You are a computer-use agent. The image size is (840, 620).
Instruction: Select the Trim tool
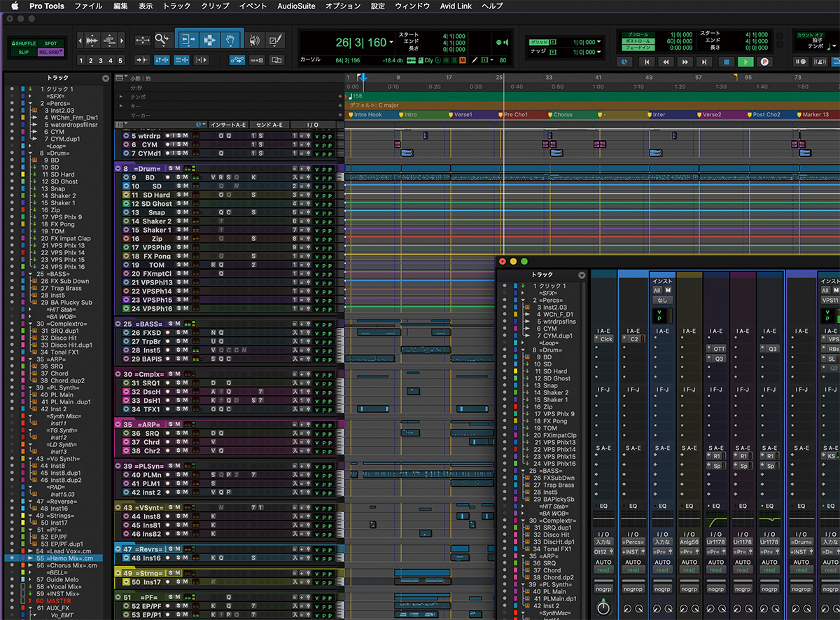point(188,40)
